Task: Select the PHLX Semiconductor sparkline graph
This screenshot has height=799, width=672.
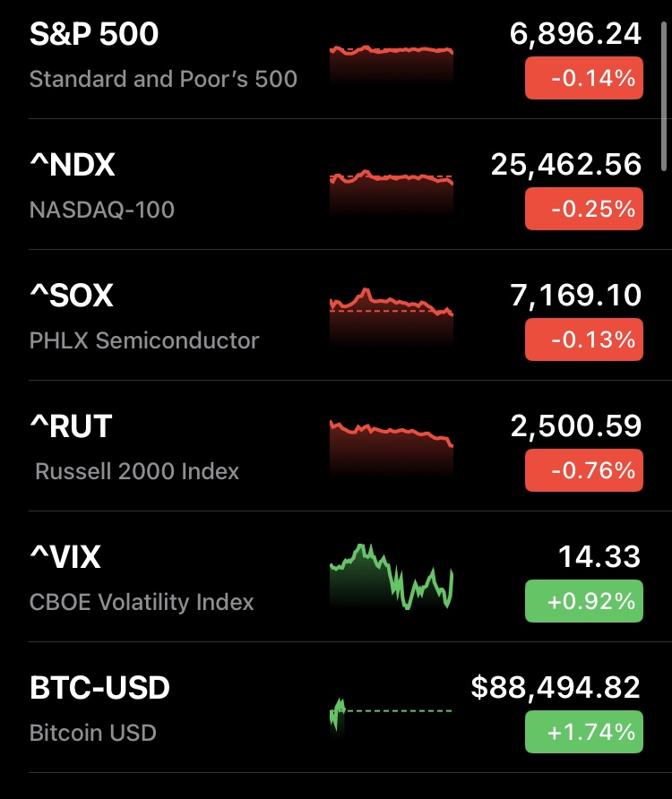Action: 392,318
